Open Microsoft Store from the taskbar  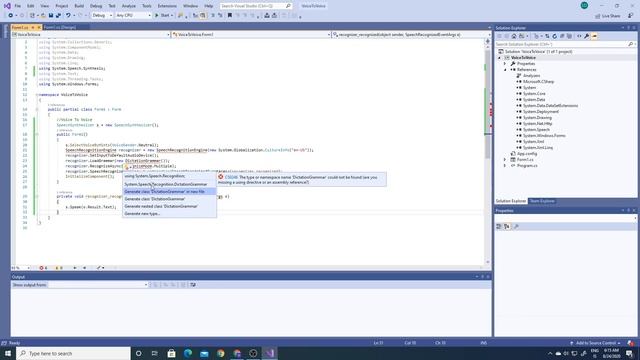(171, 353)
